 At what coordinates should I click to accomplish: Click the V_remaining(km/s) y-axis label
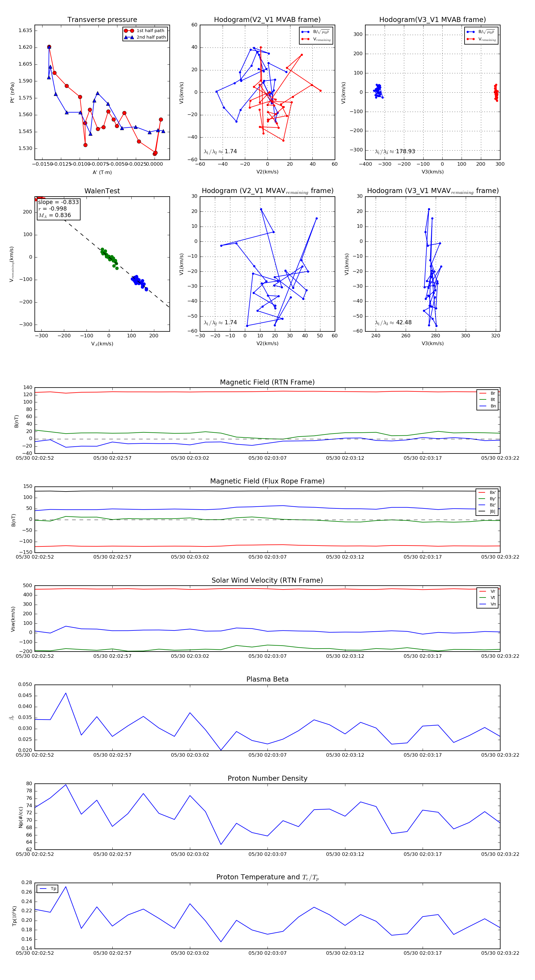[x=12, y=264]
